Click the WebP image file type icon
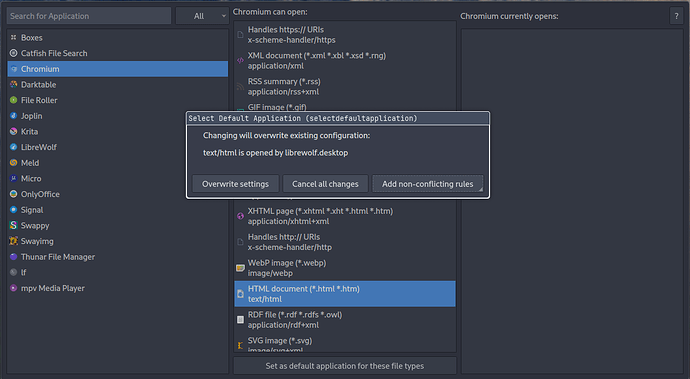 (240, 268)
